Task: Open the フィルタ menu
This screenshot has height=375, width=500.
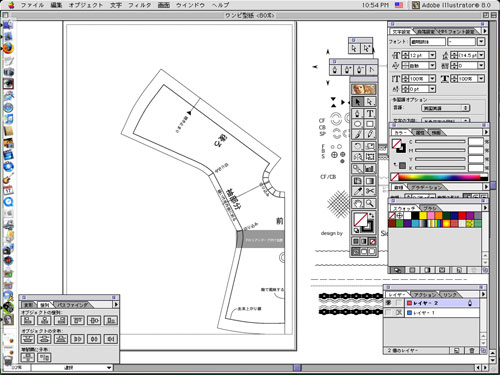Action: point(140,5)
